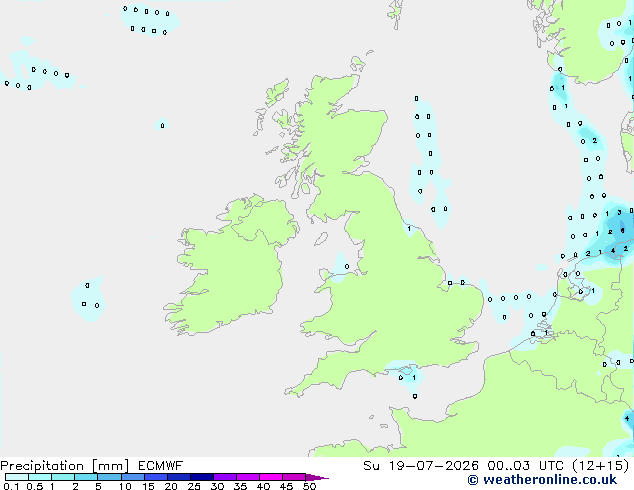This screenshot has height=490, width=634.
Task: Click the purple arrow tip beyond 50 mm
Action: pyautogui.click(x=317, y=477)
